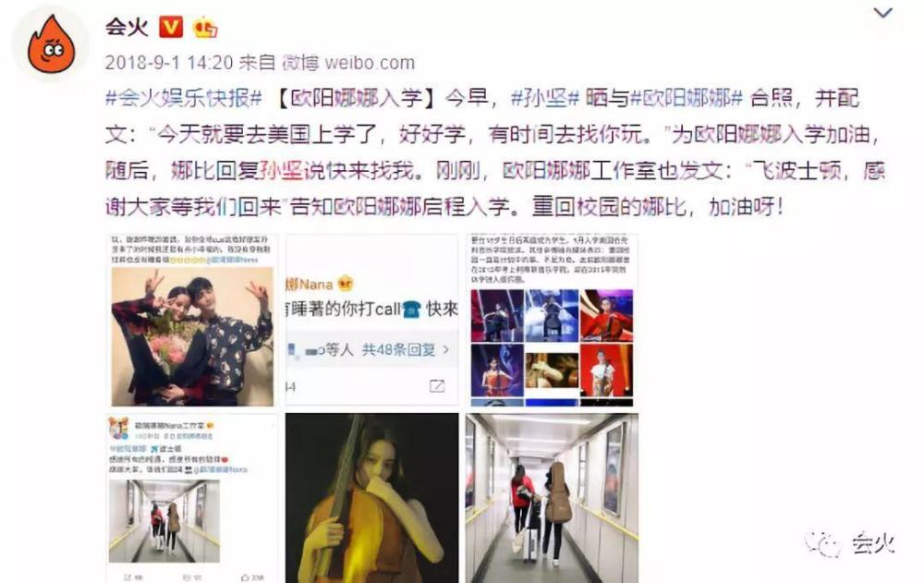Open the #会火娱乐快报# hashtag

(x=183, y=99)
